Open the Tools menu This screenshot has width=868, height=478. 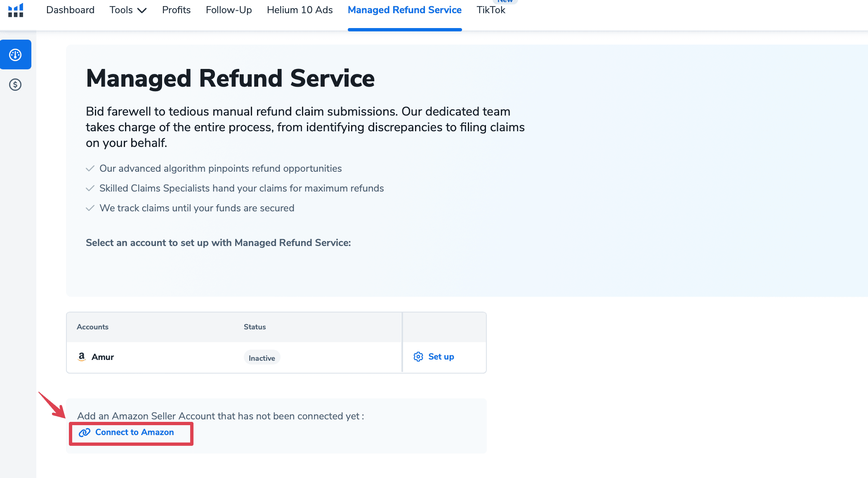pyautogui.click(x=128, y=10)
